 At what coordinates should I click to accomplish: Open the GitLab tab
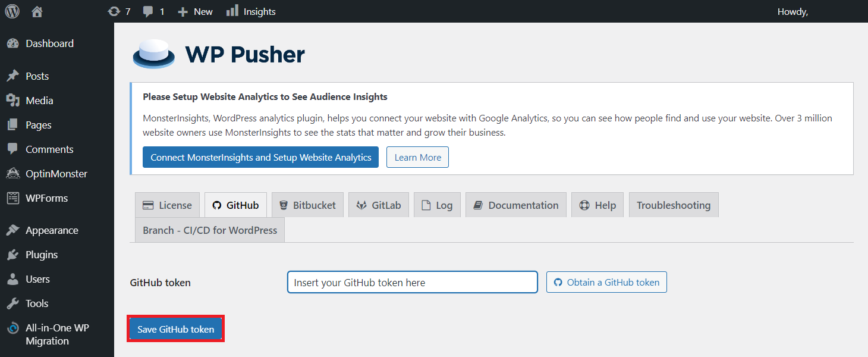[x=379, y=205]
